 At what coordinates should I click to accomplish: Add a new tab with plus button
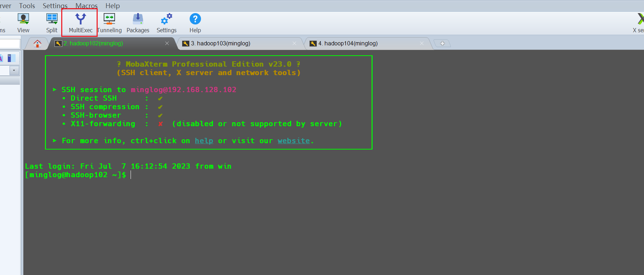pos(442,43)
